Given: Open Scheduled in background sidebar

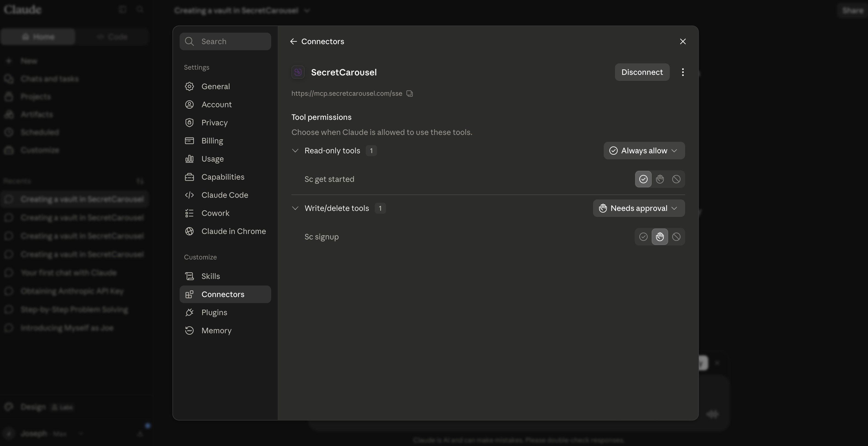Looking at the screenshot, I should click(74, 132).
